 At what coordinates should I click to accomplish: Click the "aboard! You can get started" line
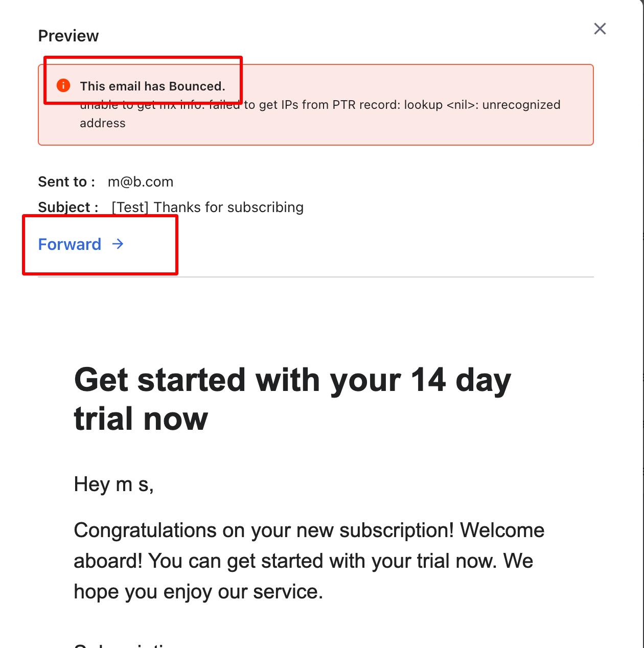pos(304,561)
